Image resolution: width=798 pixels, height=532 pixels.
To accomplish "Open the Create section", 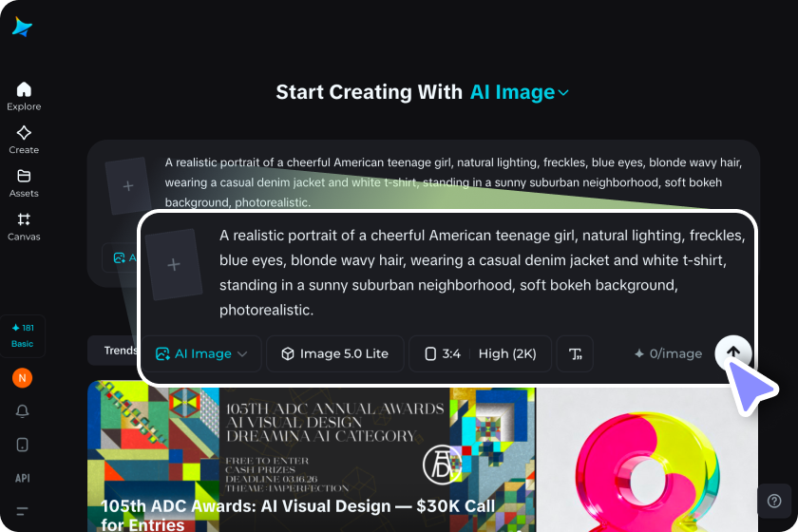I will (24, 140).
